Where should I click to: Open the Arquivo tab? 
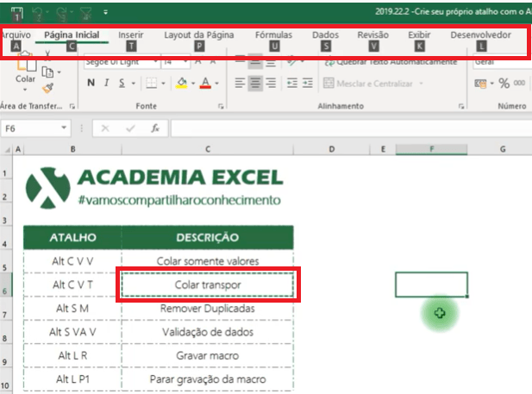click(16, 35)
